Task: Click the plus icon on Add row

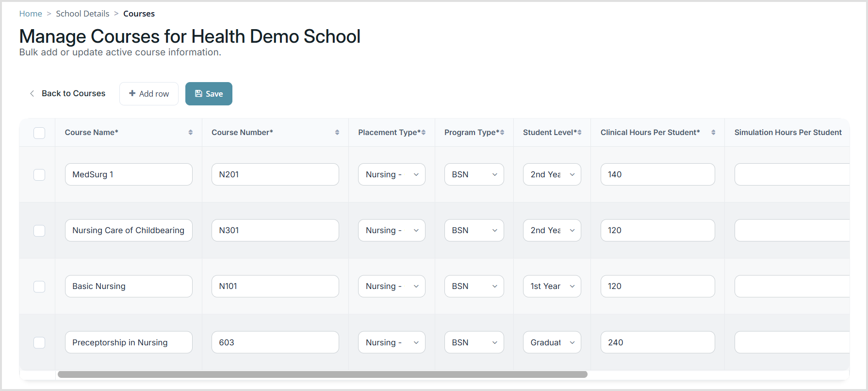Action: pyautogui.click(x=132, y=93)
